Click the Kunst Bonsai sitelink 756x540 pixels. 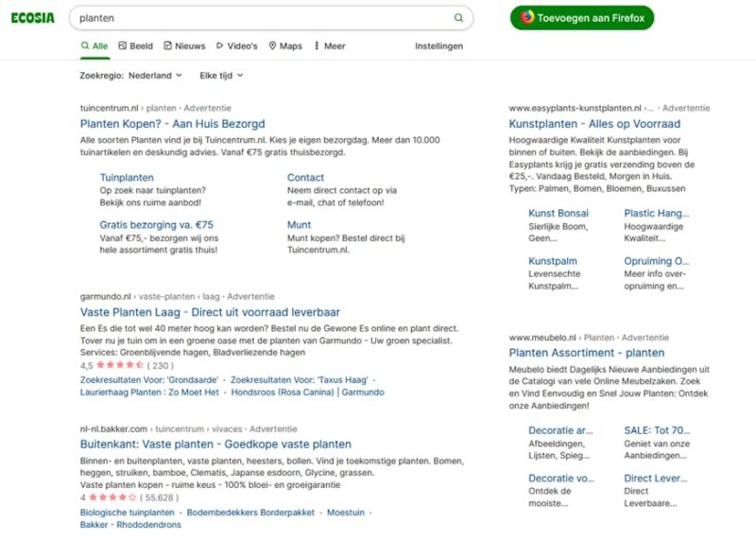tap(558, 214)
